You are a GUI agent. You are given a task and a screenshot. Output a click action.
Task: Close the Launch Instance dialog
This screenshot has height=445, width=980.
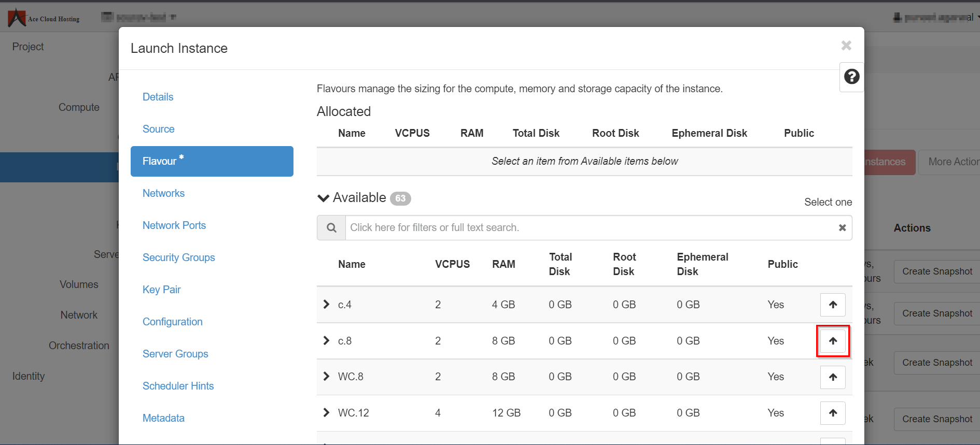pos(846,46)
